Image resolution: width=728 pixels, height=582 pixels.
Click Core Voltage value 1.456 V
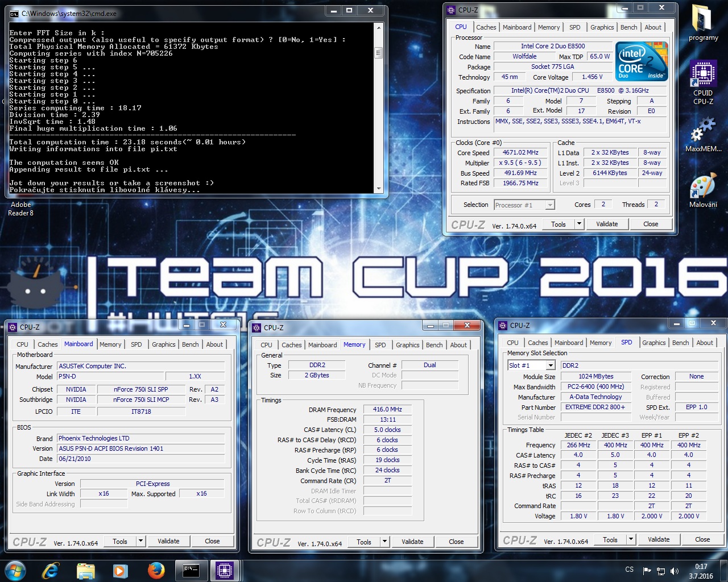593,77
